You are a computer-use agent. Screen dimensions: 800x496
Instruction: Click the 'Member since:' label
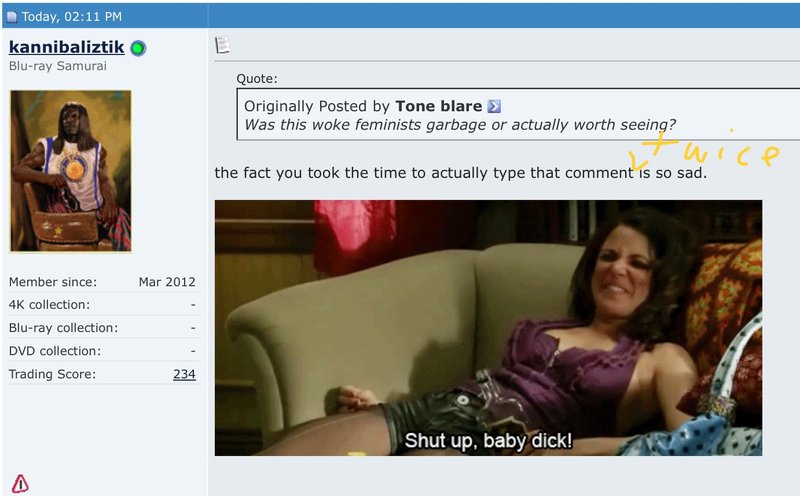pyautogui.click(x=53, y=282)
